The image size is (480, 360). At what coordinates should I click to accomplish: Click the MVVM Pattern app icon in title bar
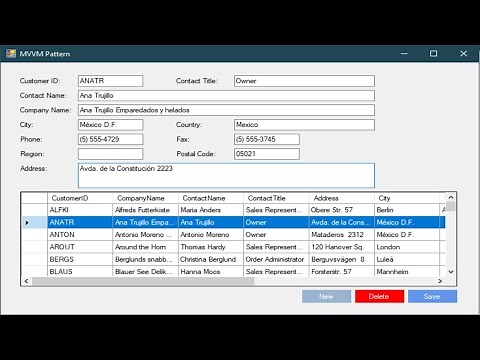point(11,53)
